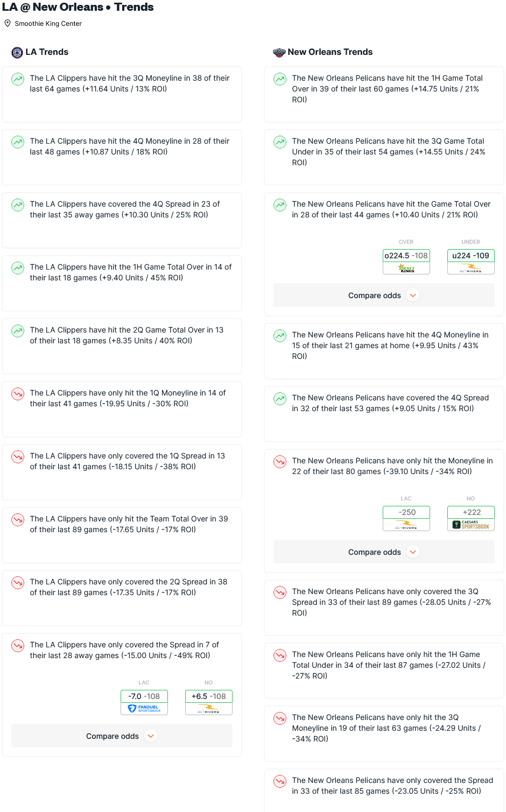
Task: Select the o224.5 -108 over odds
Action: tap(406, 256)
